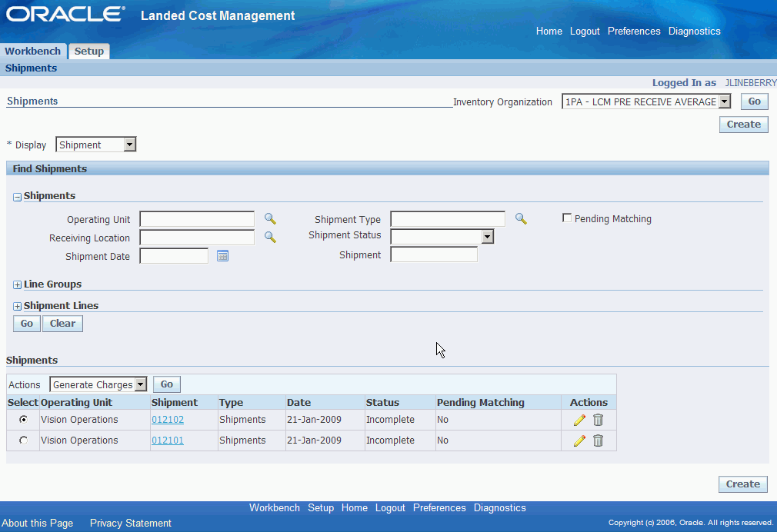The height and width of the screenshot is (532, 777).
Task: Open the Actions dropdown showing Generate Charges
Action: pyautogui.click(x=98, y=384)
